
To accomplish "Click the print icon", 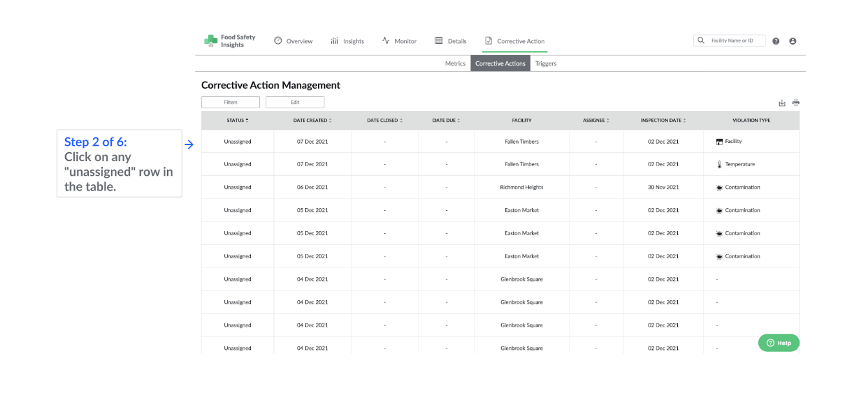I will tap(796, 102).
